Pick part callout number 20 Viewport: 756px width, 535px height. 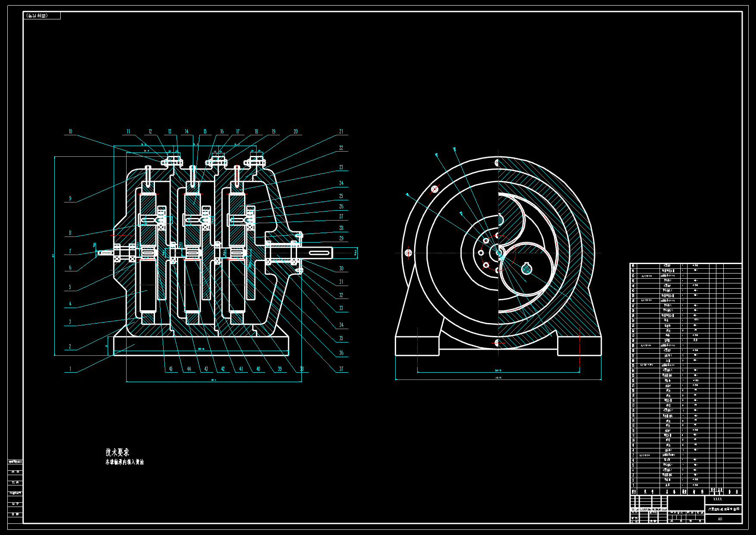tap(295, 132)
